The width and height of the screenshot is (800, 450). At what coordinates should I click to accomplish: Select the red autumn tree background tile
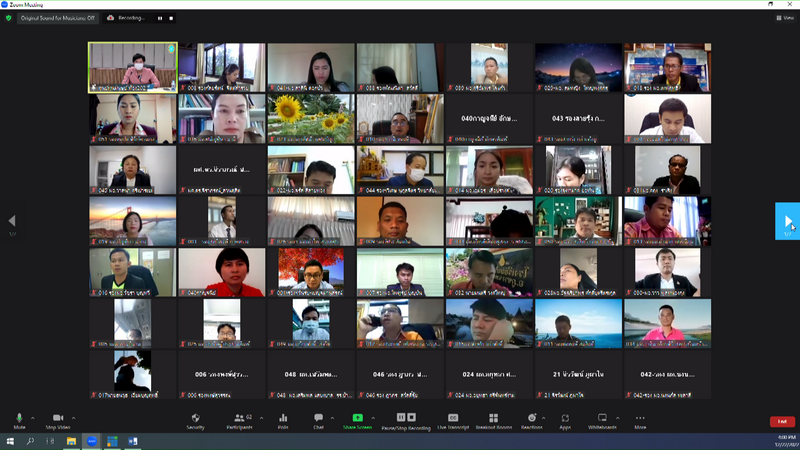(311, 272)
